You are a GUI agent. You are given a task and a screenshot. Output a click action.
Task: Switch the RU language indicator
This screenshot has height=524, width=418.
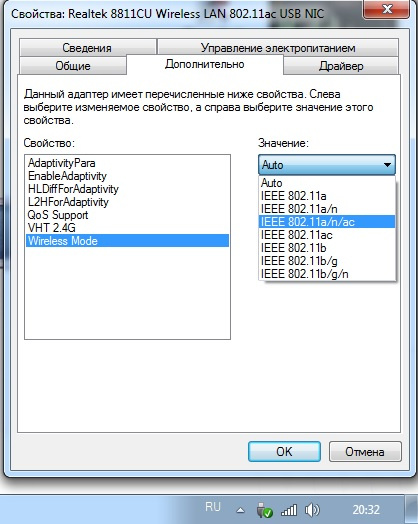click(213, 507)
